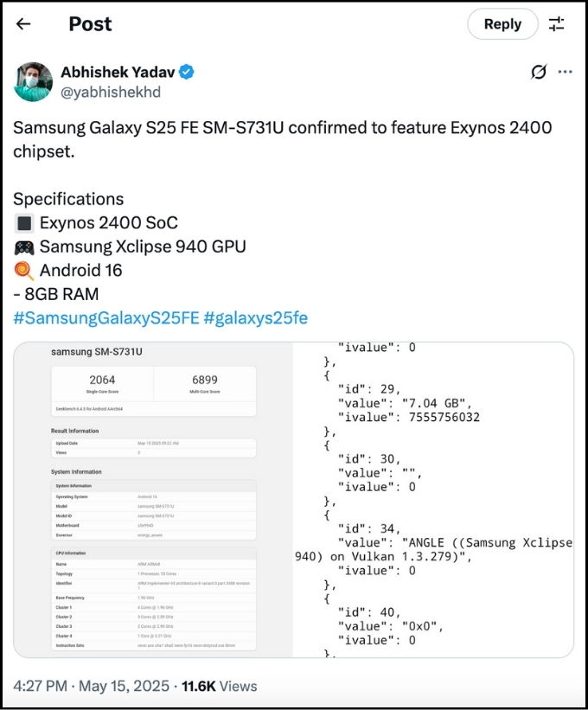Open the Geekbench SM-S731U result image
Viewport: 588px width, 710px height.
point(153,500)
